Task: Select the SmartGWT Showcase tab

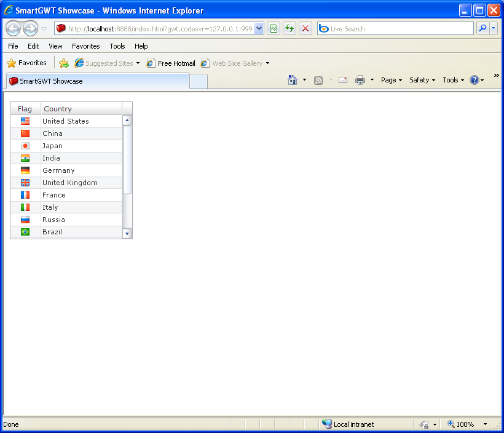Action: point(98,81)
